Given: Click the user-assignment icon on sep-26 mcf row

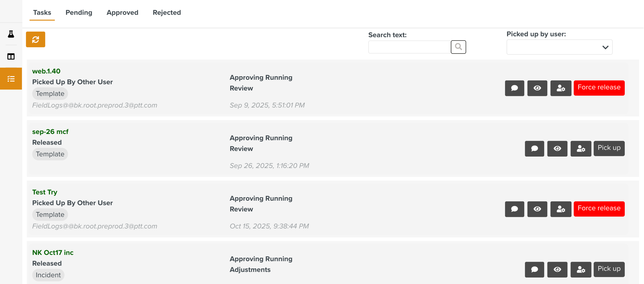Looking at the screenshot, I should tap(581, 149).
